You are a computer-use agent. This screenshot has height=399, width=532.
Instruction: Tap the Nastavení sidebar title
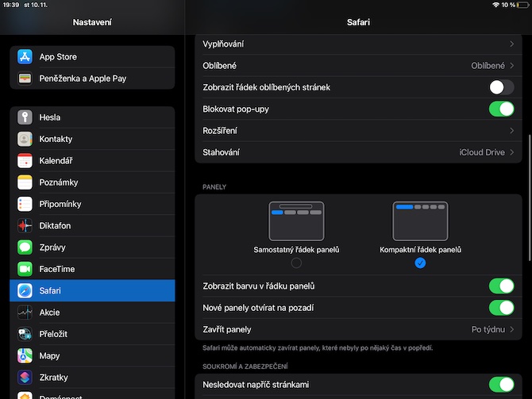(x=92, y=22)
